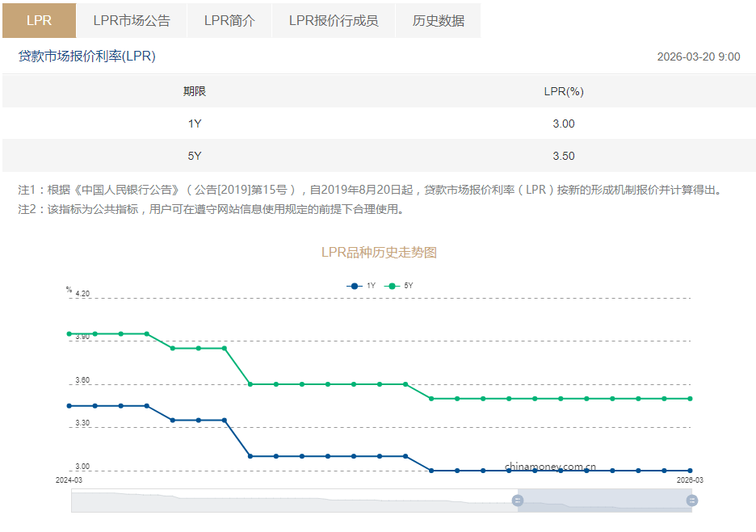Go to the 历史数据 tab
Screen dimensions: 756x532
439,20
